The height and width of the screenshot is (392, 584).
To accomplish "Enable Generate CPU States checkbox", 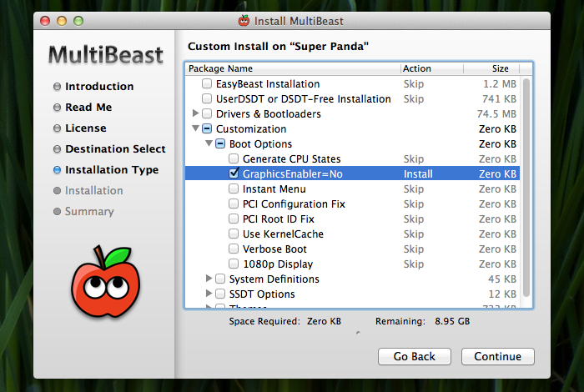I will coord(234,158).
